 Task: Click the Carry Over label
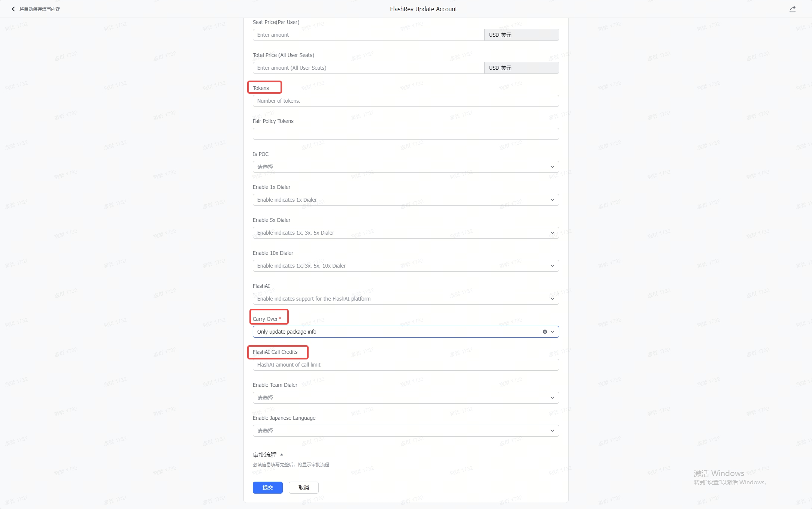click(265, 319)
